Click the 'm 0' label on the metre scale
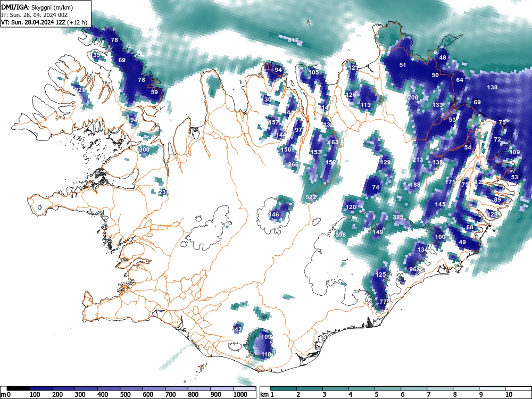 [x=6, y=395]
